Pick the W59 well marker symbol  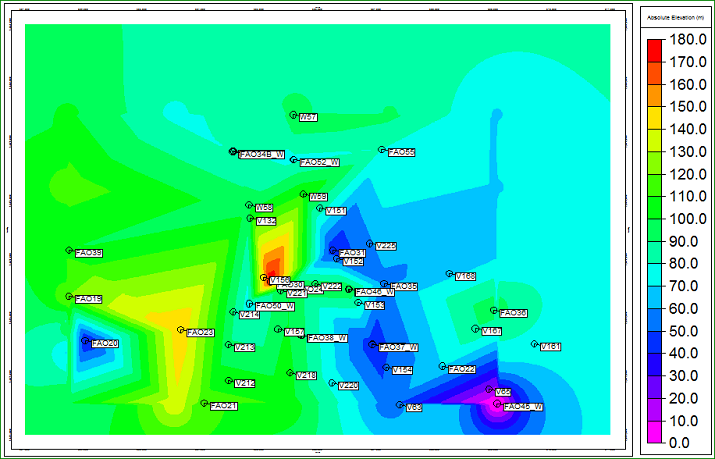tap(303, 194)
